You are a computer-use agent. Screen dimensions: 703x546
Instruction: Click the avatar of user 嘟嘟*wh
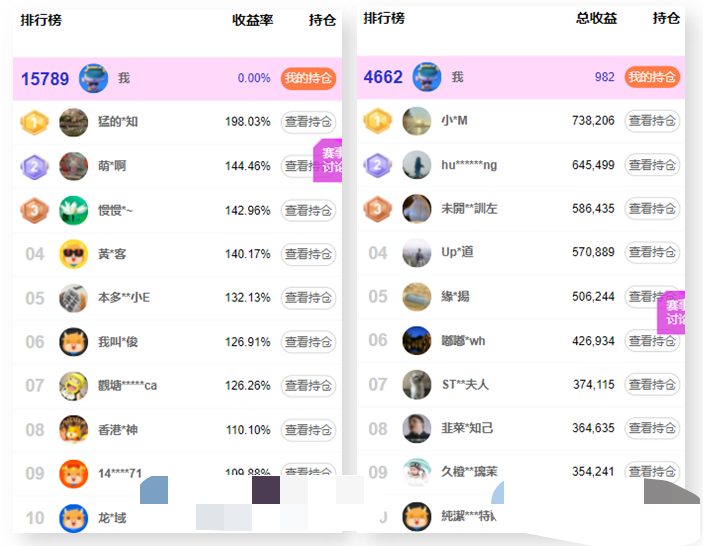[x=417, y=341]
